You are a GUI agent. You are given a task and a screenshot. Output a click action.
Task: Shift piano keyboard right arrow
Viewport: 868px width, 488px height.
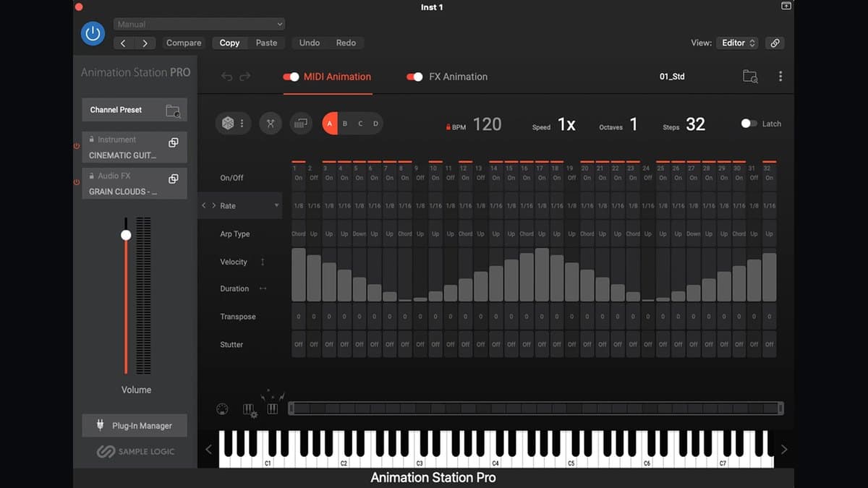[784, 449]
